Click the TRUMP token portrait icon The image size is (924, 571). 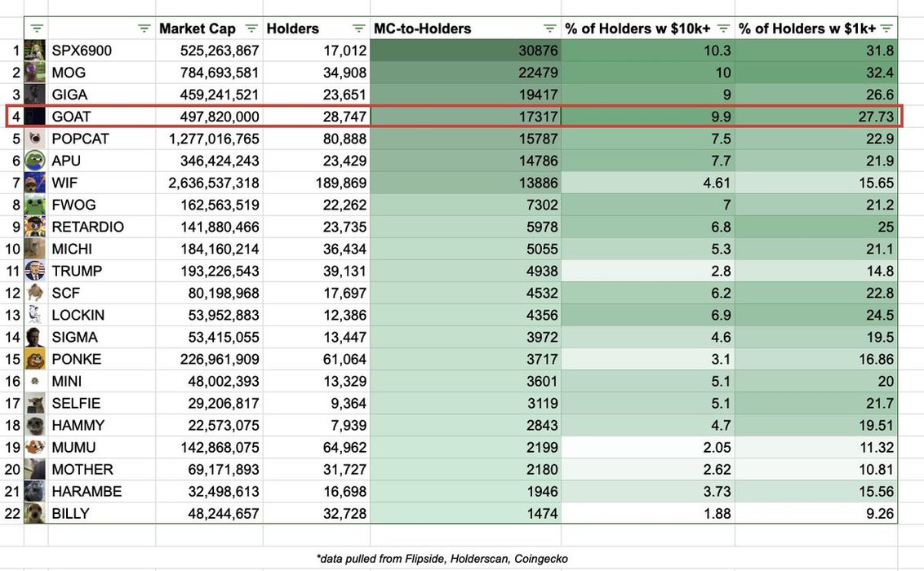click(x=35, y=271)
